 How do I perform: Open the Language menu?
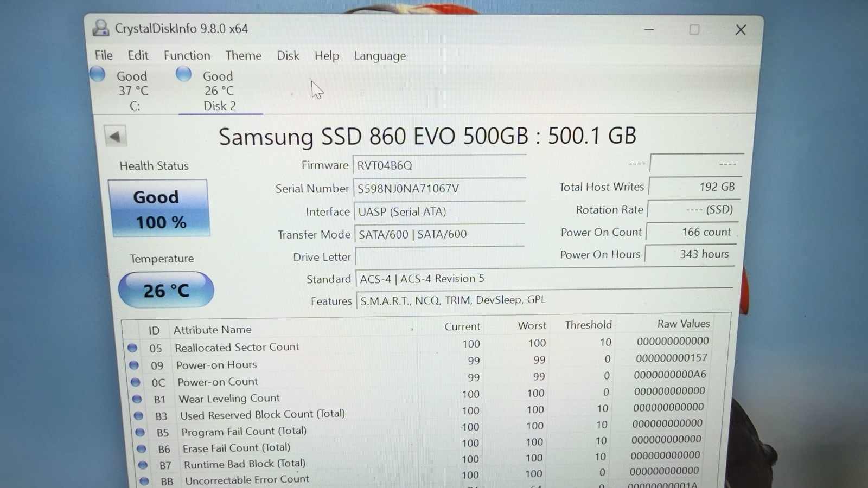(380, 56)
